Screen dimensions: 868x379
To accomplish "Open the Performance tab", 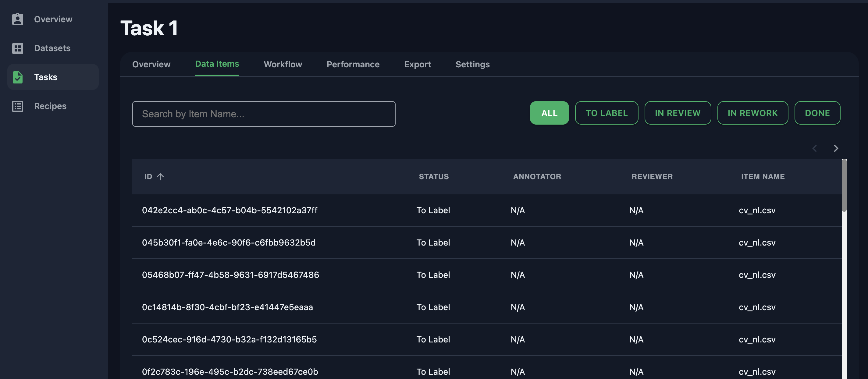I will [353, 64].
